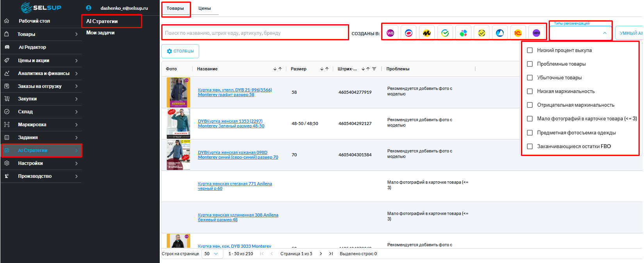Click the 'Столбцы' columns button
The image size is (644, 263).
[180, 51]
